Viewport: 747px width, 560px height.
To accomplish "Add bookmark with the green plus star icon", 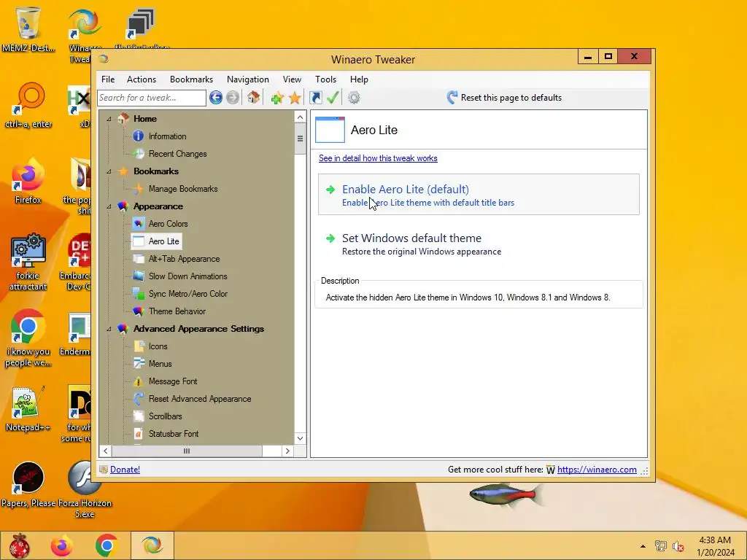I will click(277, 98).
